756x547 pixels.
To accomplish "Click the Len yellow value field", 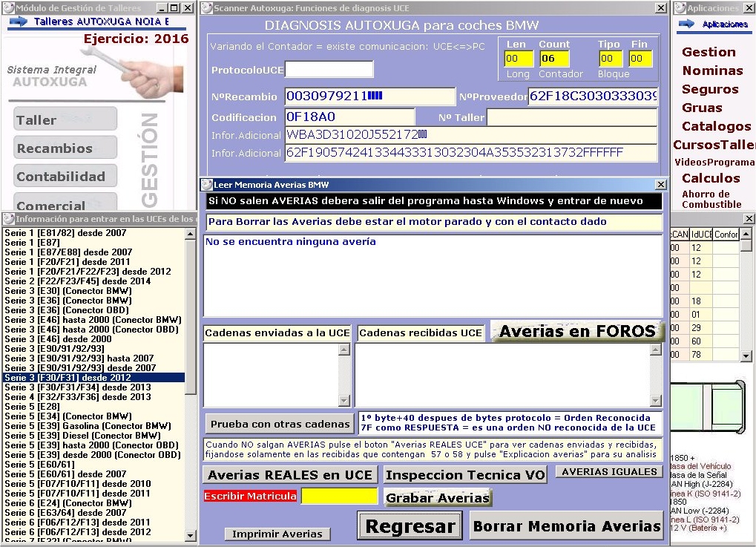I will (519, 59).
